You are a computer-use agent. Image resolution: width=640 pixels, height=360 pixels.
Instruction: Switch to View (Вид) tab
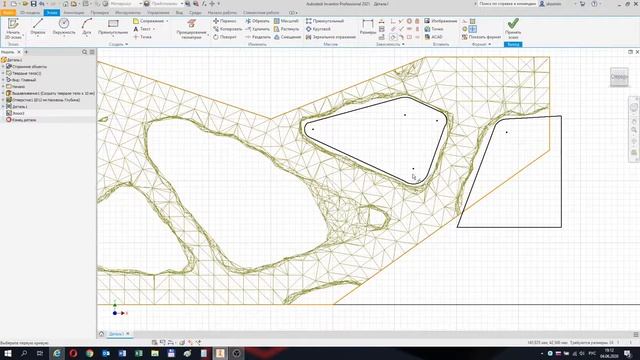[x=179, y=13]
